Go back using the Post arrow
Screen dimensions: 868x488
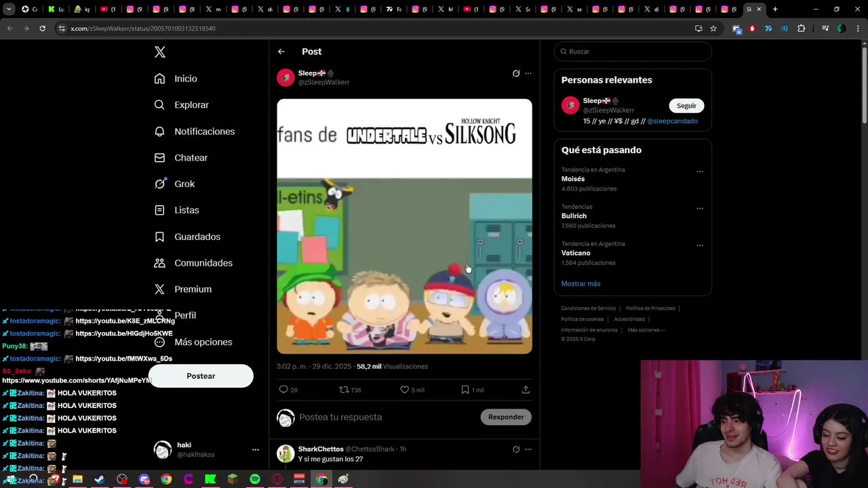click(x=281, y=52)
